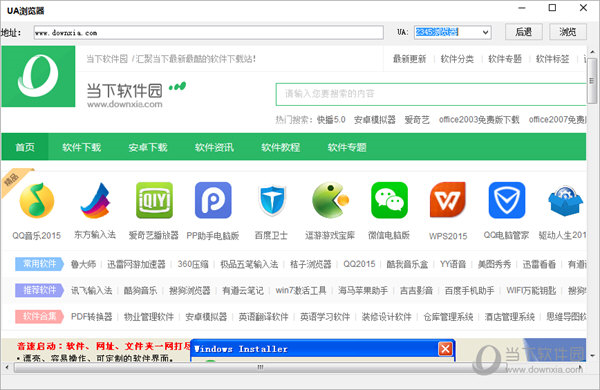The image size is (600, 390).
Task: Expand the UA selection dropdown
Action: (x=485, y=32)
